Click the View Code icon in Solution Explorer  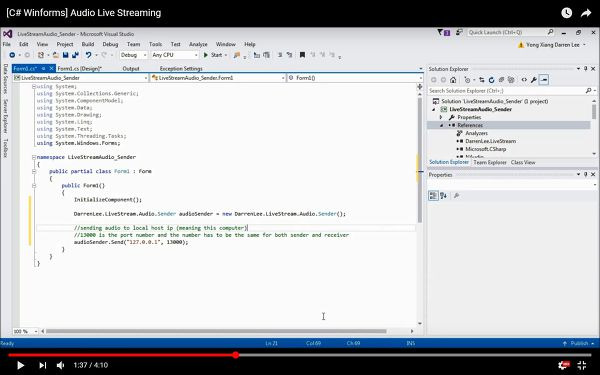(524, 80)
